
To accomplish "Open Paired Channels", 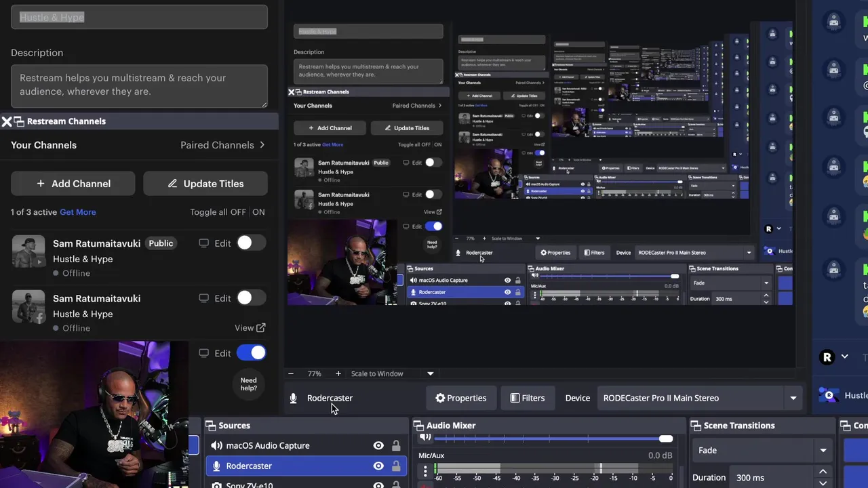I will tap(222, 145).
